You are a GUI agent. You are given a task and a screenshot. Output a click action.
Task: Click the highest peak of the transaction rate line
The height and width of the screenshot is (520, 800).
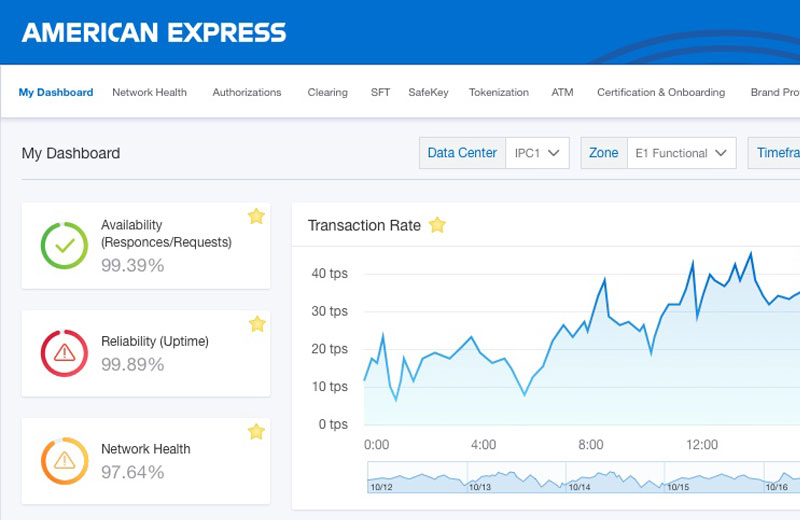click(751, 253)
